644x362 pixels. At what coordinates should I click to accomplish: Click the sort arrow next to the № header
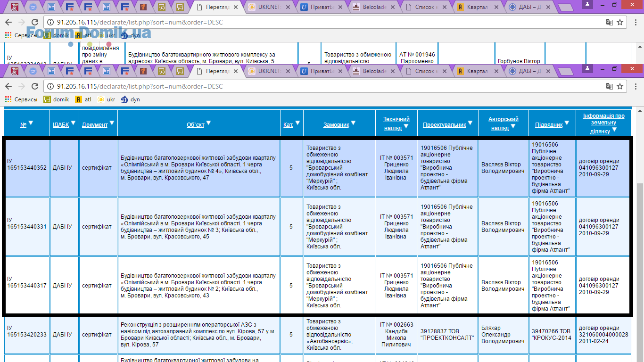click(31, 123)
